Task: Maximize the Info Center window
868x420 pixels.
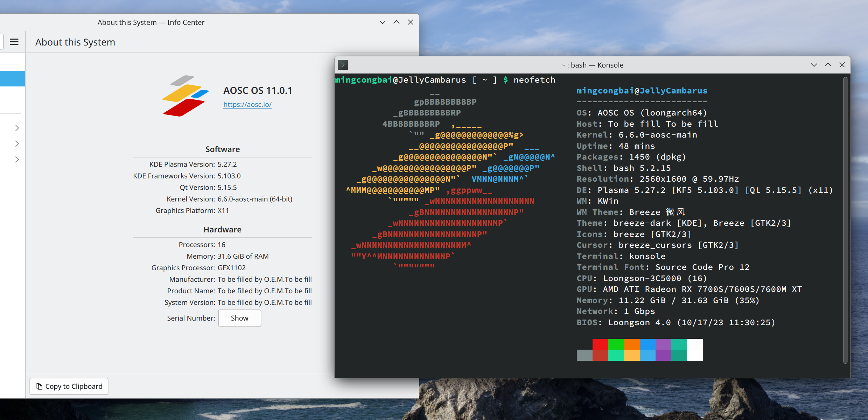Action: click(x=396, y=22)
